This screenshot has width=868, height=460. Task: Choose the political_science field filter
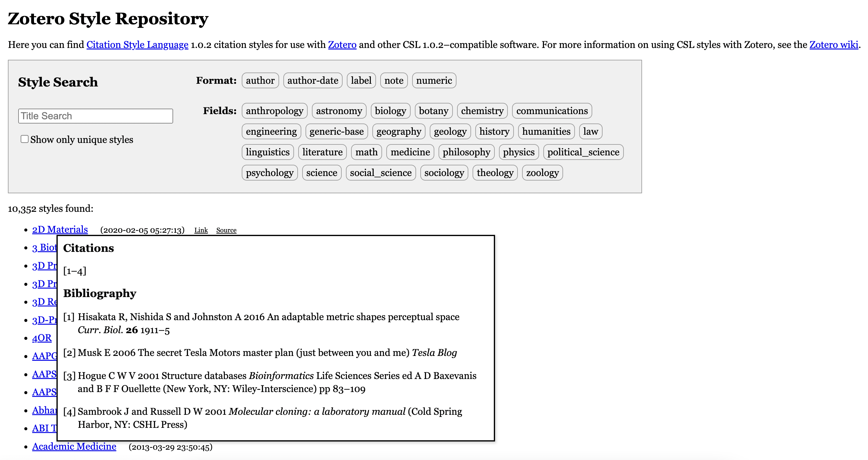click(583, 152)
